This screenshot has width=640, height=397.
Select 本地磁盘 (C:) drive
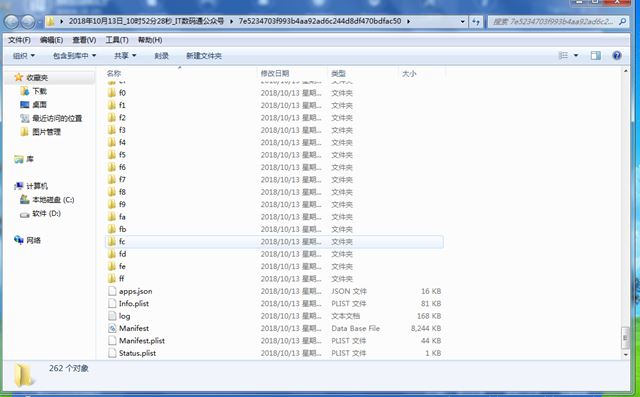pos(53,200)
